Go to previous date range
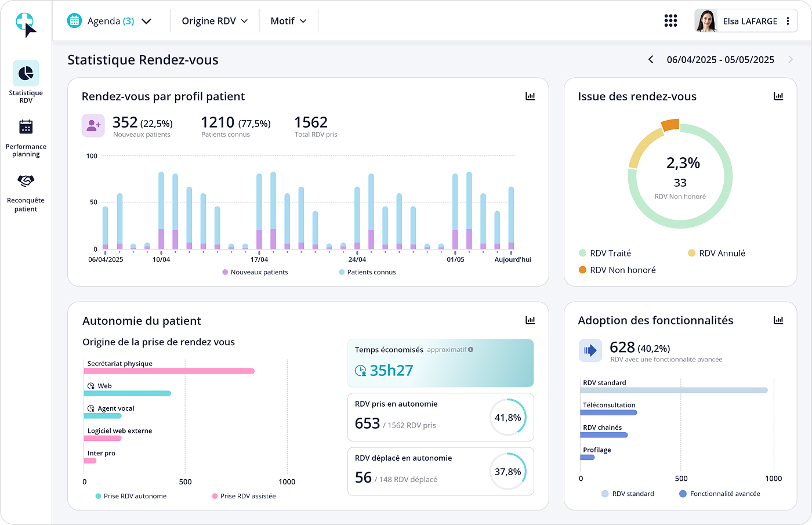The width and height of the screenshot is (812, 525). [651, 59]
